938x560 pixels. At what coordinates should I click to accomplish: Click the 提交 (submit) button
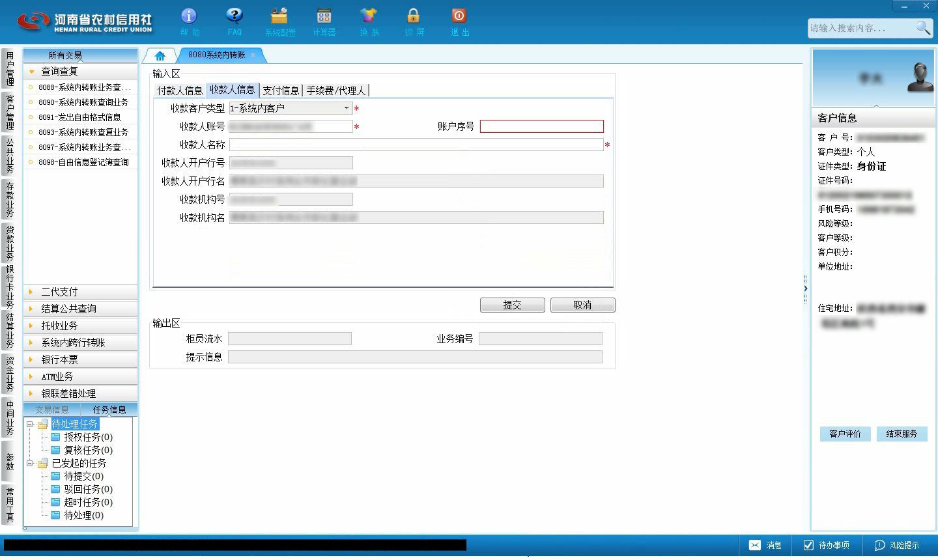(x=513, y=305)
